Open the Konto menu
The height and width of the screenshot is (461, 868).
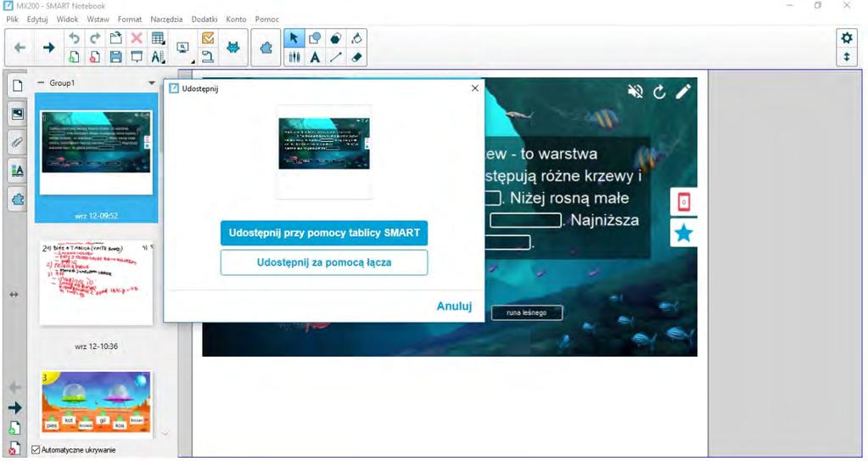tap(236, 19)
